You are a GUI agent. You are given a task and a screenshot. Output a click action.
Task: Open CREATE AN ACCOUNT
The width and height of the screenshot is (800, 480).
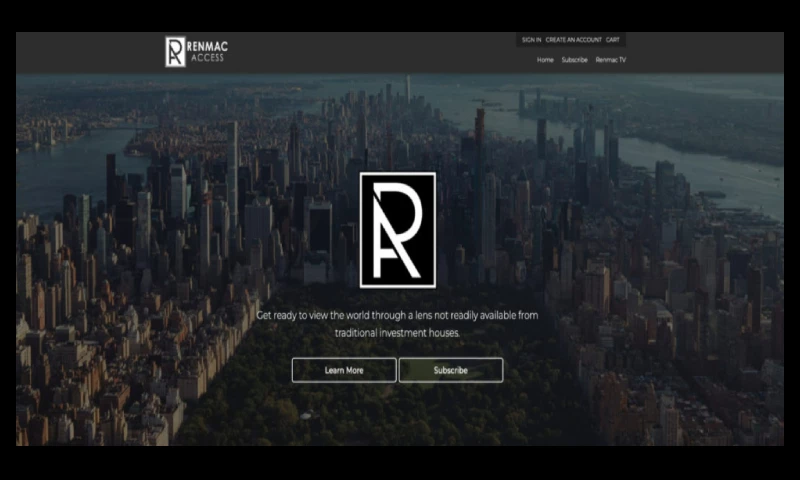click(x=574, y=40)
